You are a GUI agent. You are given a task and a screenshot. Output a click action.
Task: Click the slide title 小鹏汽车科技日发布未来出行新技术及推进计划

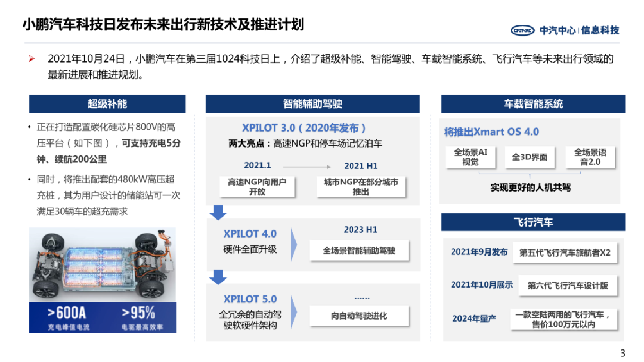163,24
